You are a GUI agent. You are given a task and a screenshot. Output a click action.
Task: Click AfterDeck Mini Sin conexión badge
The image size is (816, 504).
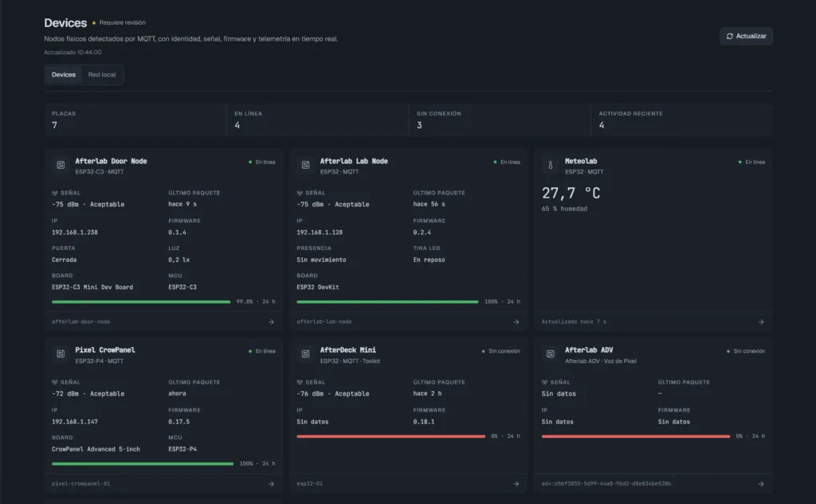500,351
